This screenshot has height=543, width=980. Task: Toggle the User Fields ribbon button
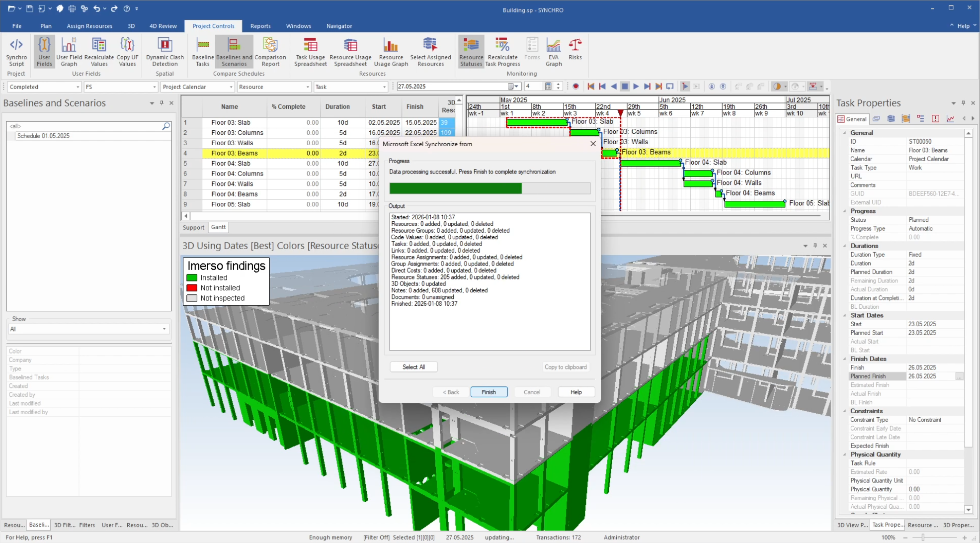point(44,51)
